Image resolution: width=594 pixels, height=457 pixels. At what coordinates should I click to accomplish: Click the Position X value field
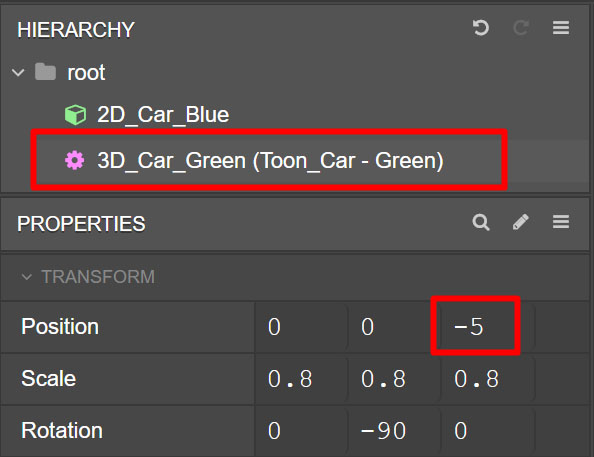(x=301, y=327)
